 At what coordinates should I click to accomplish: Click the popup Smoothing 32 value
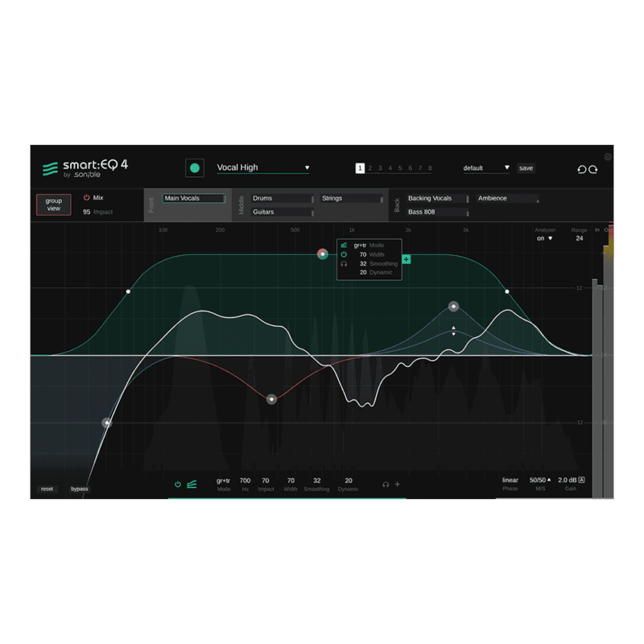point(363,264)
